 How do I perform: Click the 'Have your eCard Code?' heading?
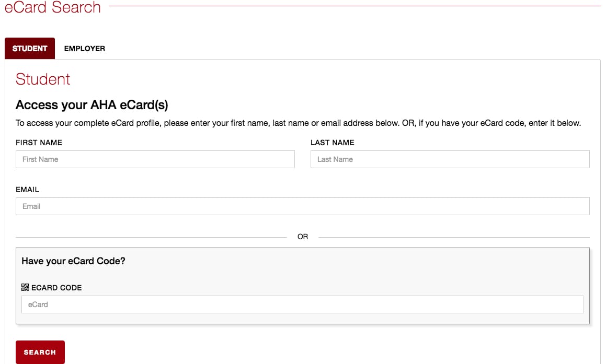tap(73, 261)
